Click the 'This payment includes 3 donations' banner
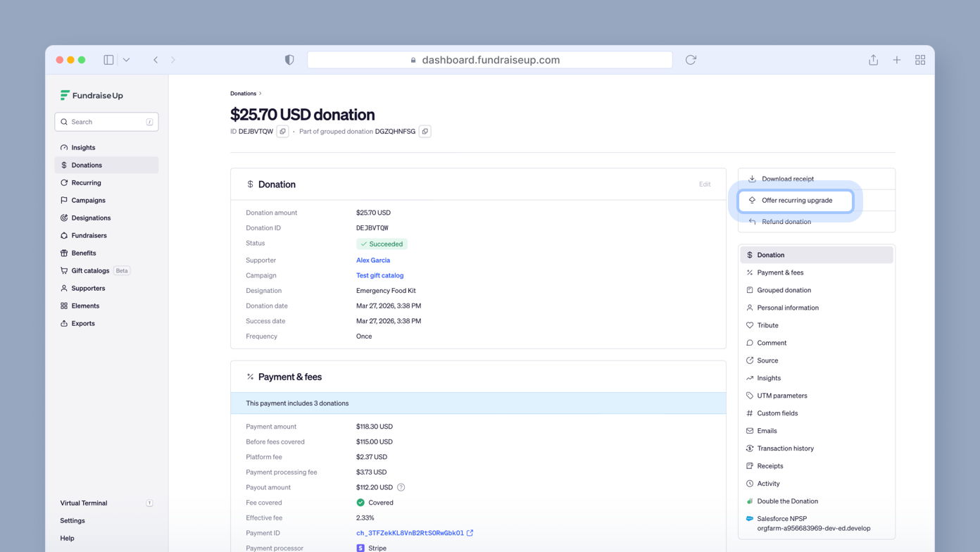The height and width of the screenshot is (552, 980). click(x=478, y=403)
